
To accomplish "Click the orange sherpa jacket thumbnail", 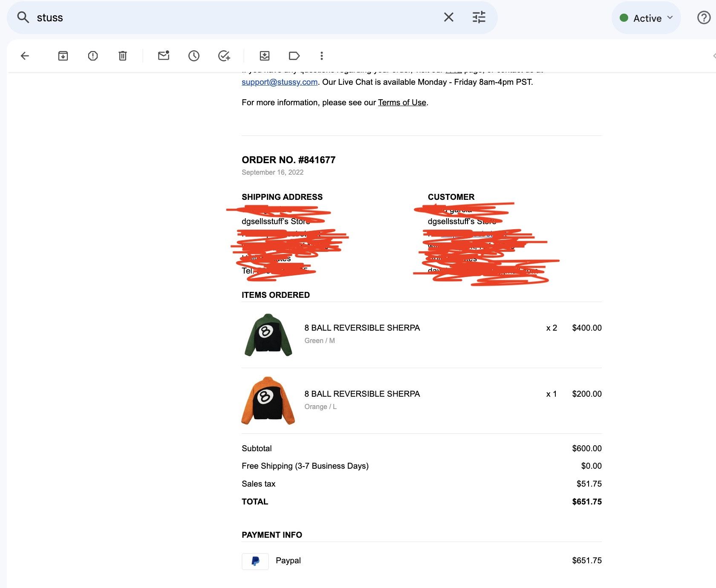I will (x=268, y=401).
